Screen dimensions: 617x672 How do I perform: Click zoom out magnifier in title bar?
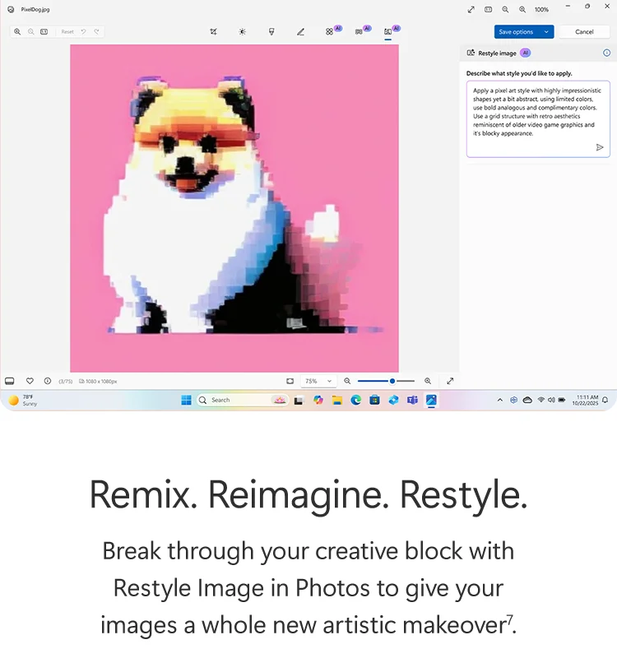point(505,9)
